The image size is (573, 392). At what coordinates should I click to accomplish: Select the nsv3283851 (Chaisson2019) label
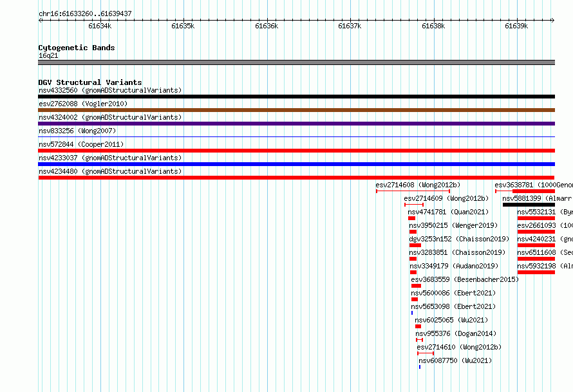457,252
